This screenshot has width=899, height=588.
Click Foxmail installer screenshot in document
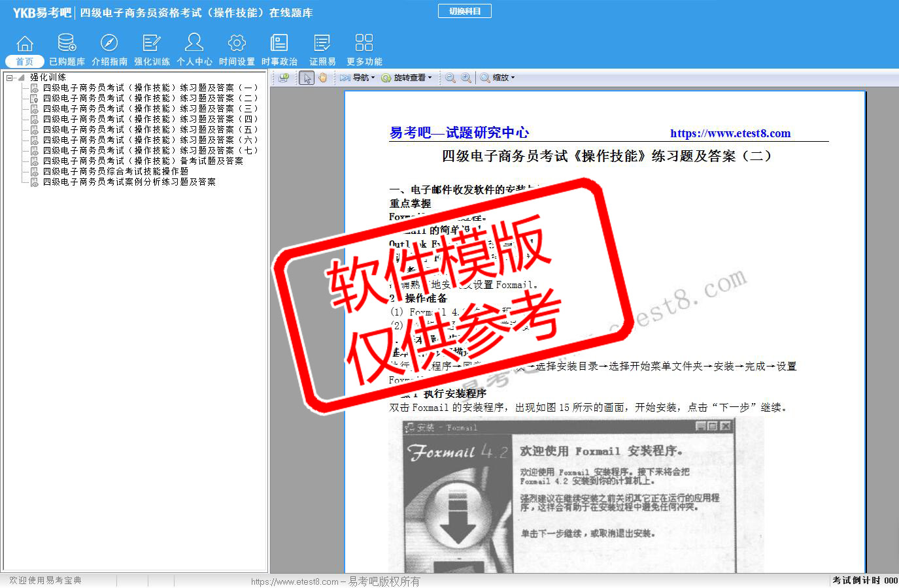[576, 496]
